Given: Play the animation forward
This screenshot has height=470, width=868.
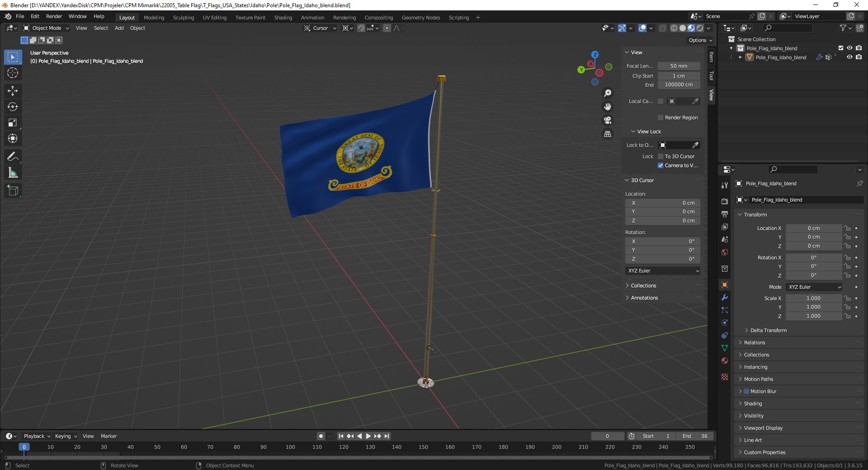Looking at the screenshot, I should (368, 436).
